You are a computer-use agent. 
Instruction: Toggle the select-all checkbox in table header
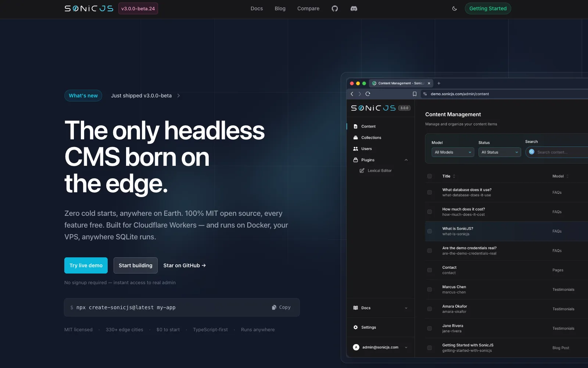tap(430, 176)
